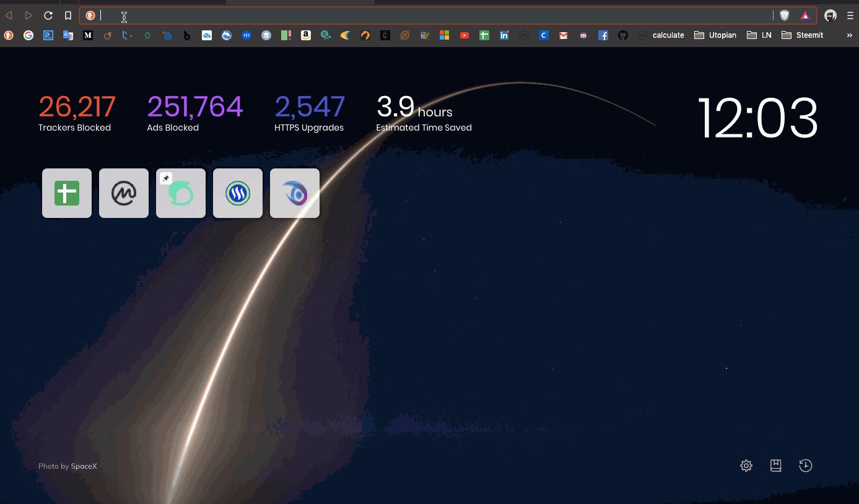
Task: Open history icon at bottom right
Action: (x=805, y=466)
